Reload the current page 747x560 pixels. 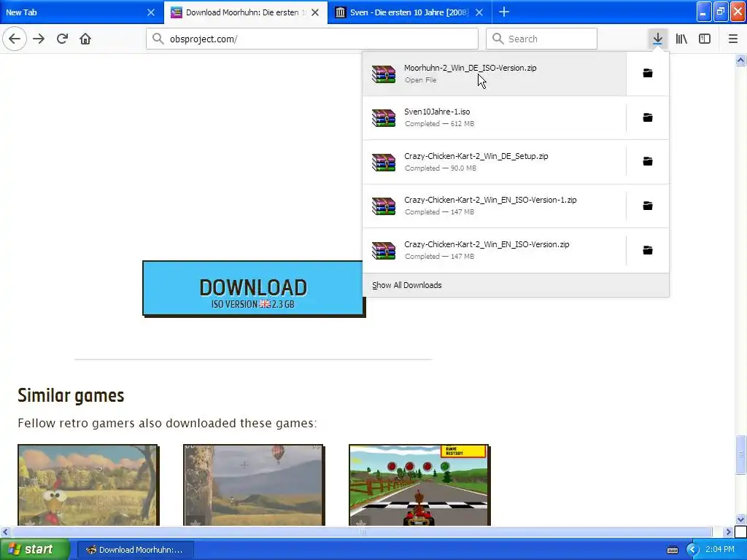[62, 39]
